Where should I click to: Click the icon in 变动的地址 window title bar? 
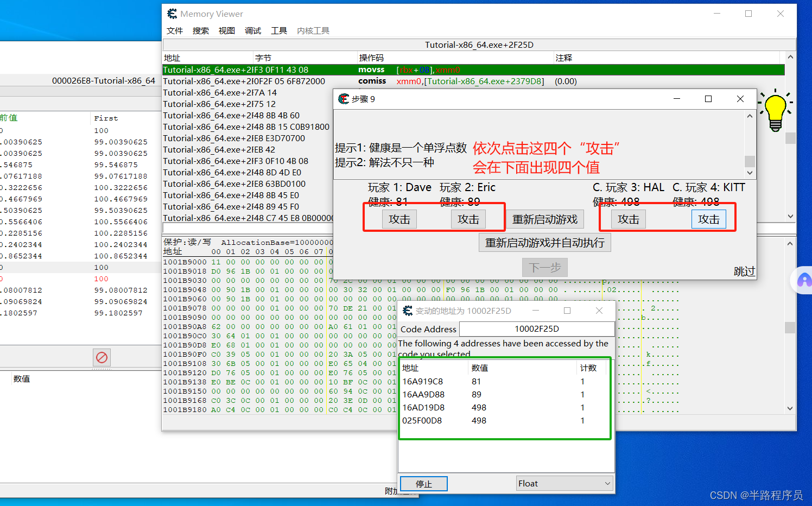click(x=408, y=311)
